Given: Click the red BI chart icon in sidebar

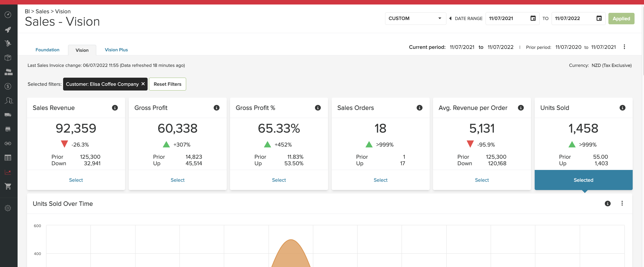Looking at the screenshot, I should [x=8, y=172].
